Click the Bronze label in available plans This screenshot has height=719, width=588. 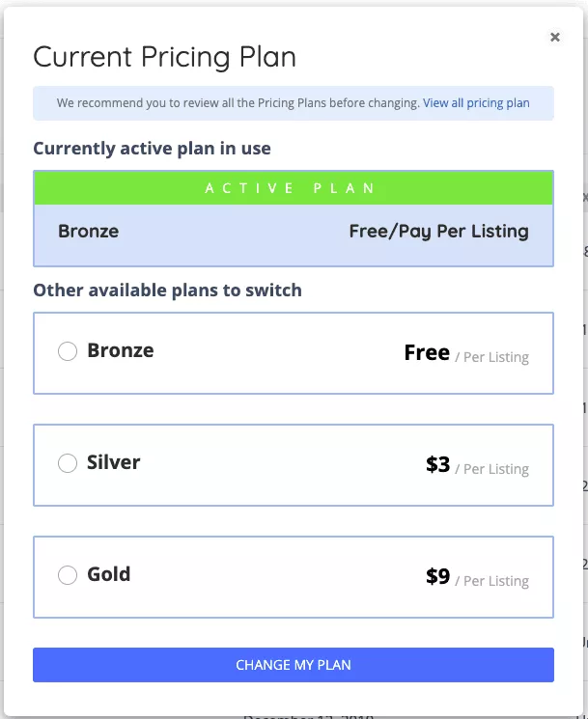pyautogui.click(x=121, y=350)
